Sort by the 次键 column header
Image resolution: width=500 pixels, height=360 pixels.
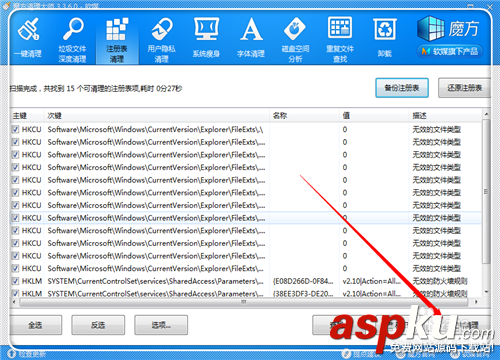[157, 116]
